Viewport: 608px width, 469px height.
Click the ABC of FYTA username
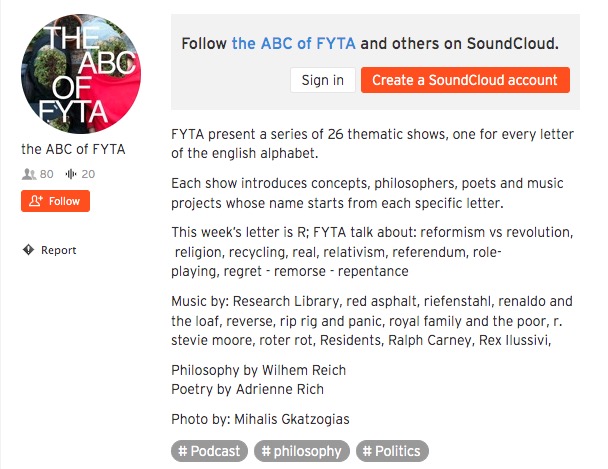[73, 149]
